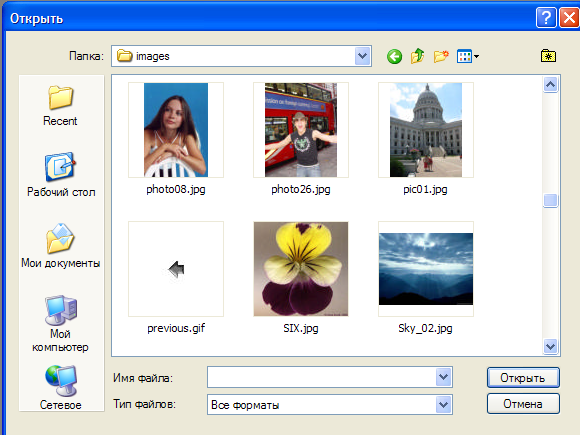Expand the Тип файлов dropdown arrow
The width and height of the screenshot is (580, 435).
coord(444,405)
